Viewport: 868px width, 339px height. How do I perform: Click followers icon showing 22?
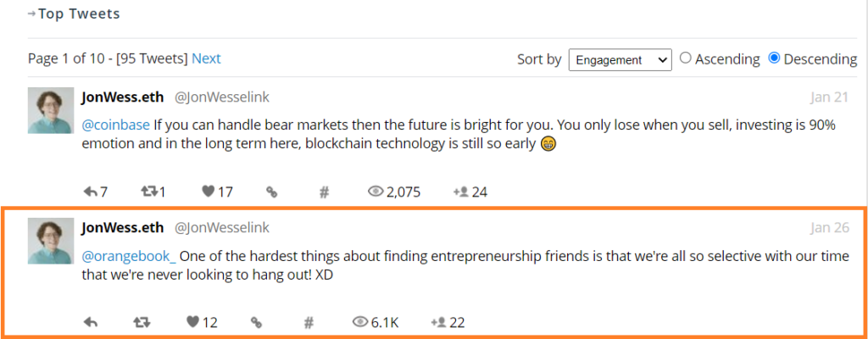click(x=438, y=322)
